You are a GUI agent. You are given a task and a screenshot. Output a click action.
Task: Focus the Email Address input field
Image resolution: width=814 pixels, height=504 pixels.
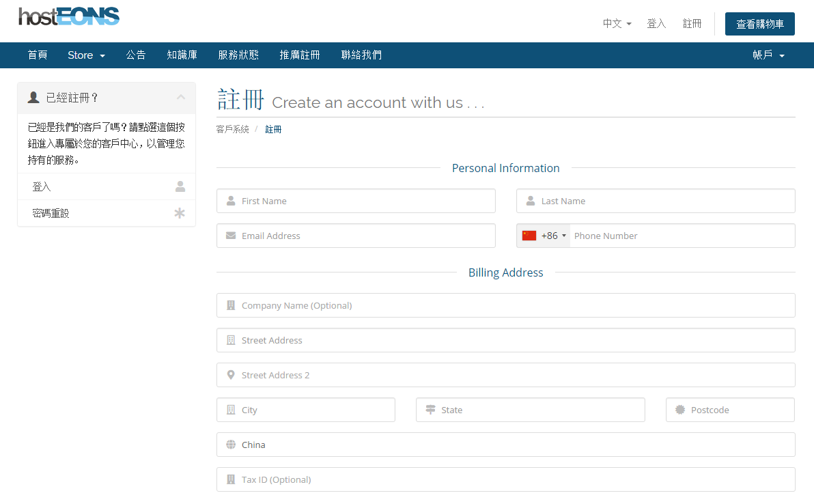[x=356, y=236]
